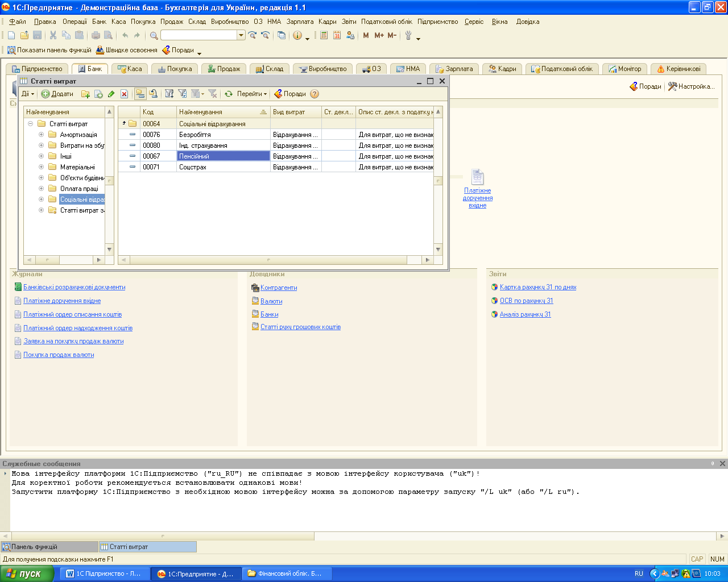Select the Безробіття row in table
This screenshot has height=582, width=728.
276,135
